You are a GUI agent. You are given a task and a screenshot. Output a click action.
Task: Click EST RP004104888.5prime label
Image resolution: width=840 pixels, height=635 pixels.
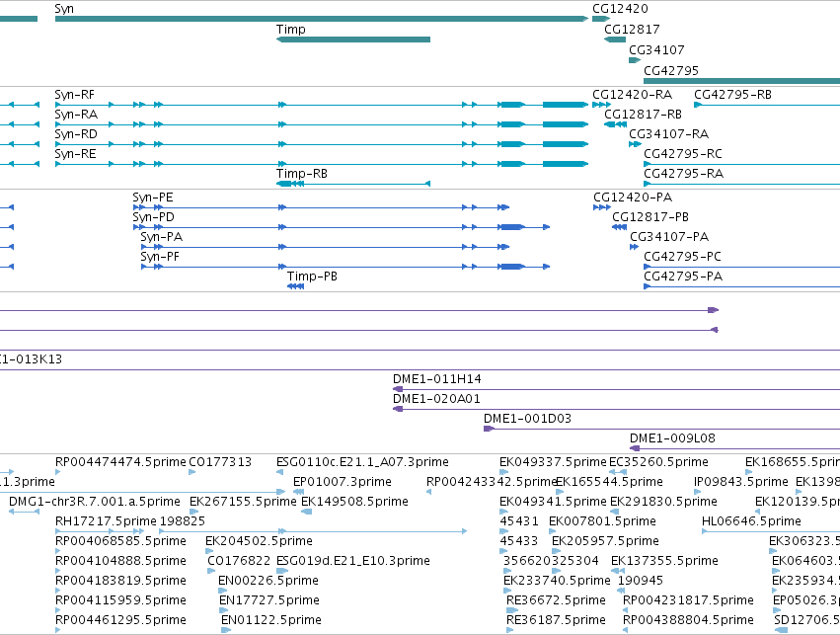[x=120, y=561]
